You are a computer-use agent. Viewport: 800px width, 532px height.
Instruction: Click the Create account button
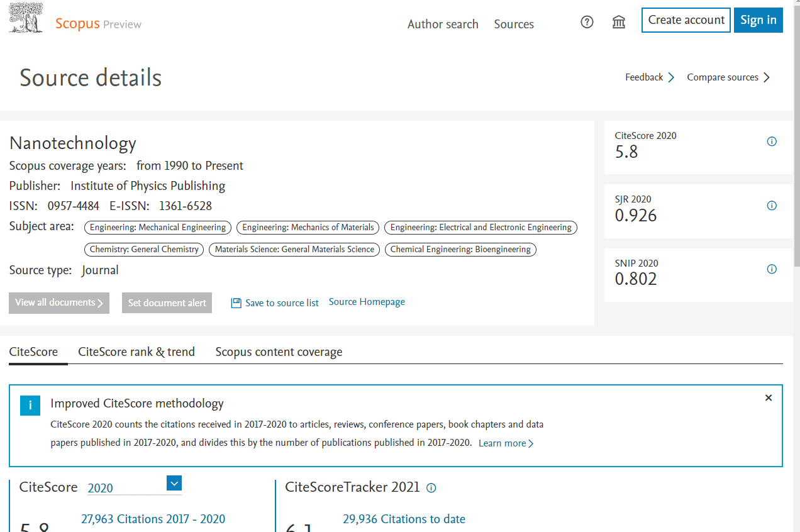(x=686, y=20)
